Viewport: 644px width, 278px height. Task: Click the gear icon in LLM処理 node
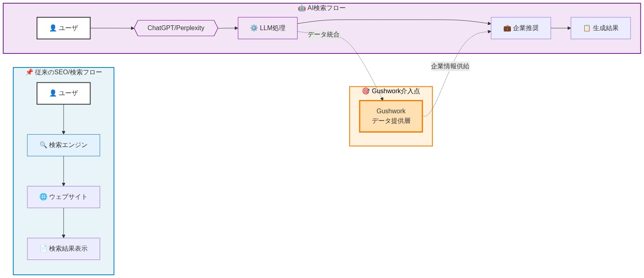point(254,28)
